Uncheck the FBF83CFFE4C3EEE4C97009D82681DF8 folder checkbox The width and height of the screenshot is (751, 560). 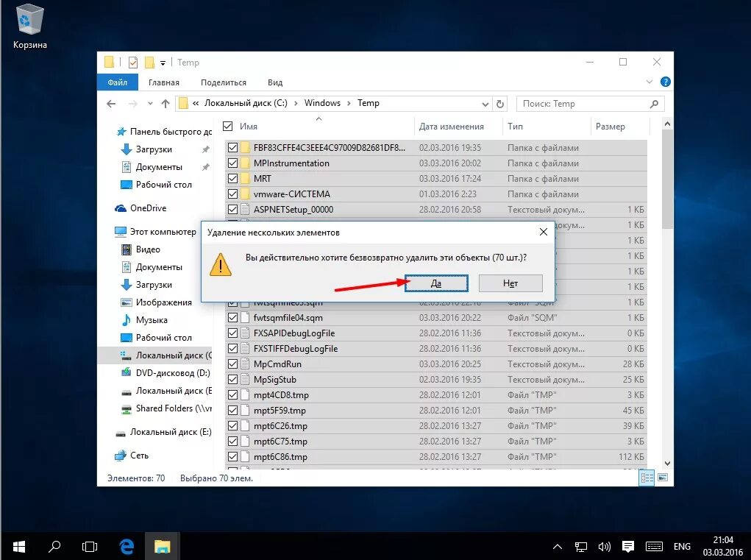coord(232,148)
